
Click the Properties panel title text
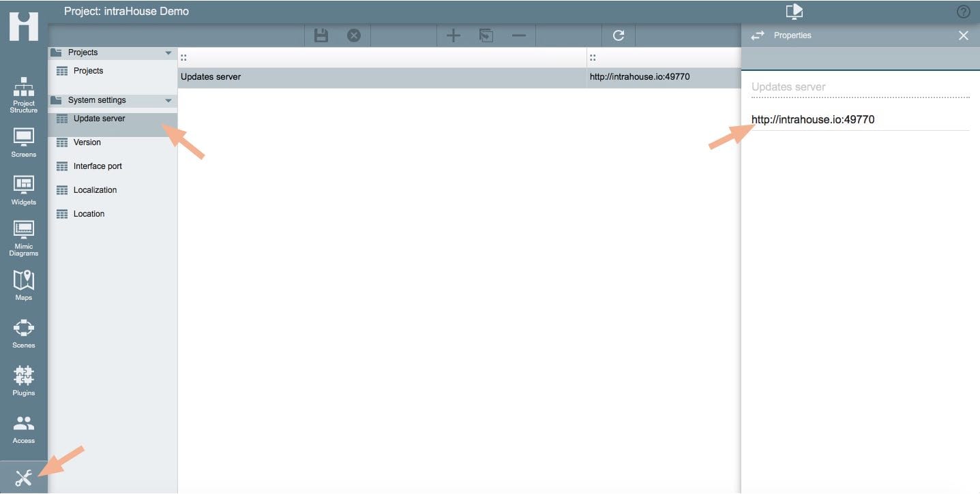[x=792, y=35]
